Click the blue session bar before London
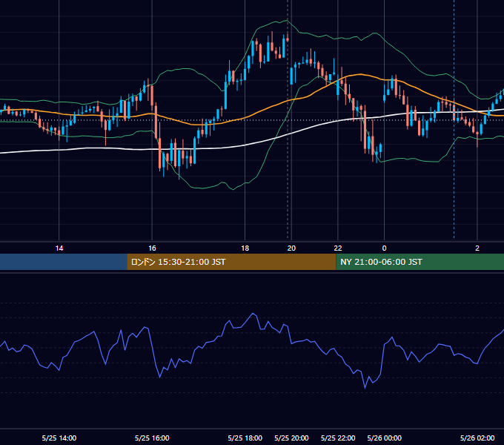This screenshot has height=445, width=504. click(x=64, y=262)
